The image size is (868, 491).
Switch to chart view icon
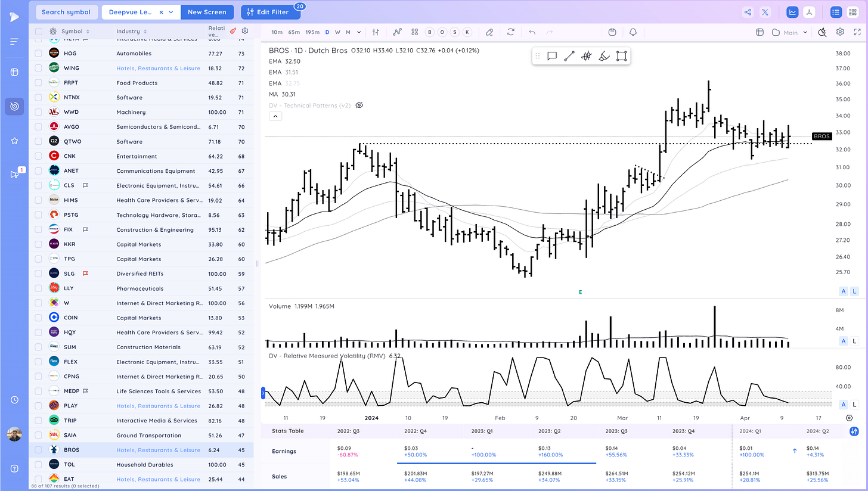[792, 12]
